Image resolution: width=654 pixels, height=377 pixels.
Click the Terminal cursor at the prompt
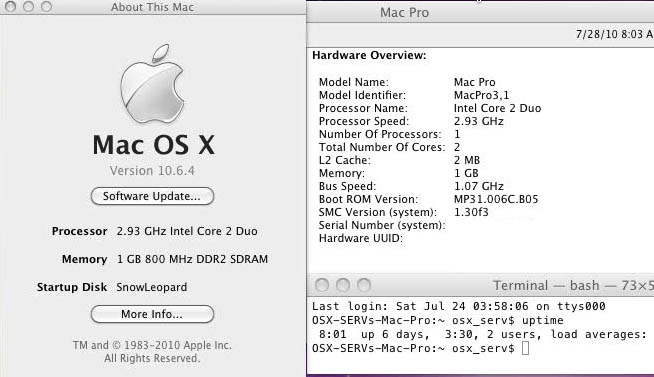click(x=526, y=348)
